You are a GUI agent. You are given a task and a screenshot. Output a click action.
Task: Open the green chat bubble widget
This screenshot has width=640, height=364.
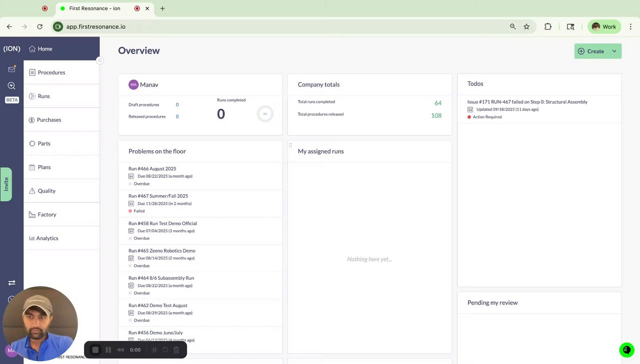[x=626, y=350]
